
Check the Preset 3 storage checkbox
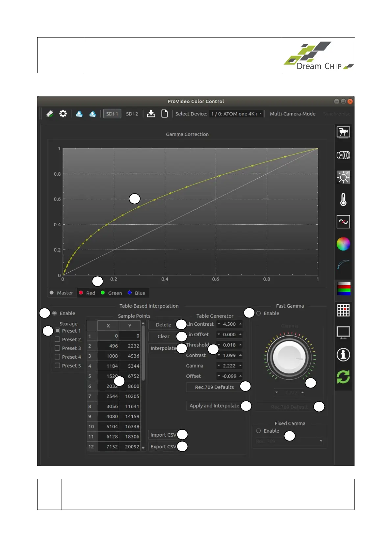(57, 348)
